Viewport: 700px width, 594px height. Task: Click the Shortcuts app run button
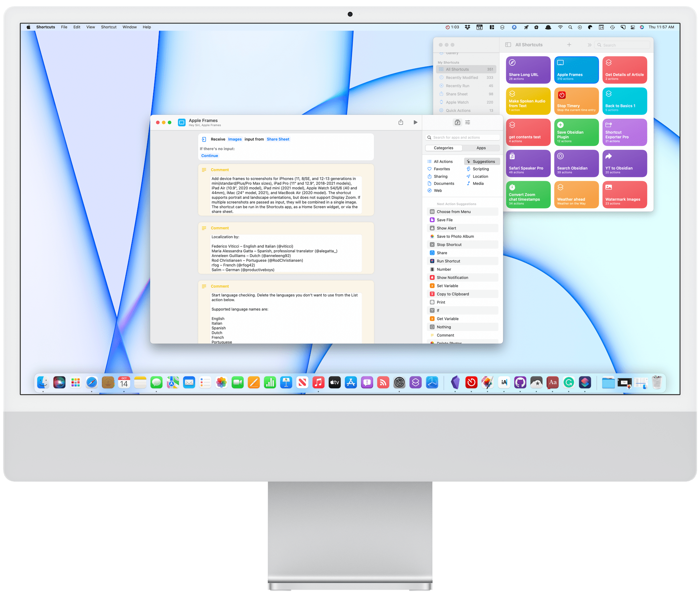(x=416, y=122)
